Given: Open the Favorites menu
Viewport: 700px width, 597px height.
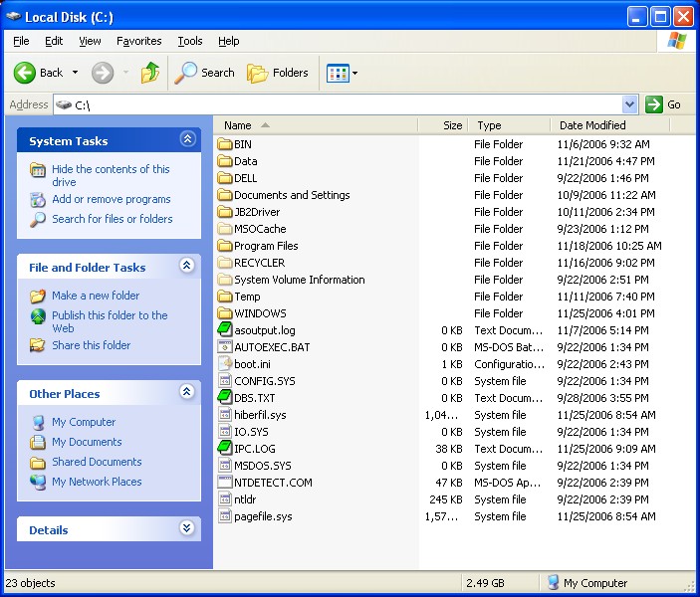Looking at the screenshot, I should (x=138, y=41).
